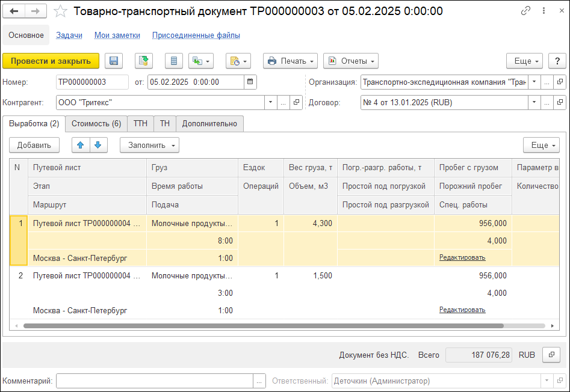Click Редактировать link in row 1
Screen dimensions: 570x392
tap(462, 257)
